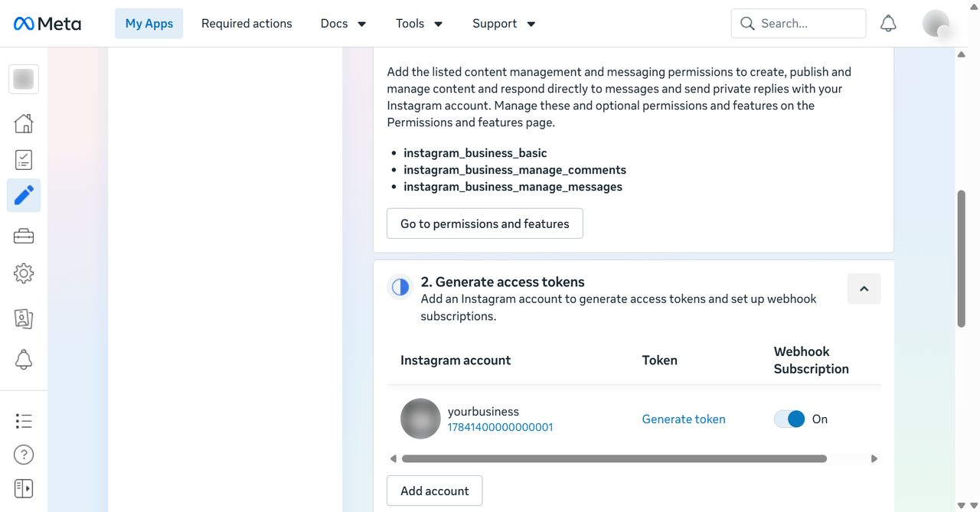Open the gear settings icon in sidebar
The height and width of the screenshot is (512, 980).
24,273
